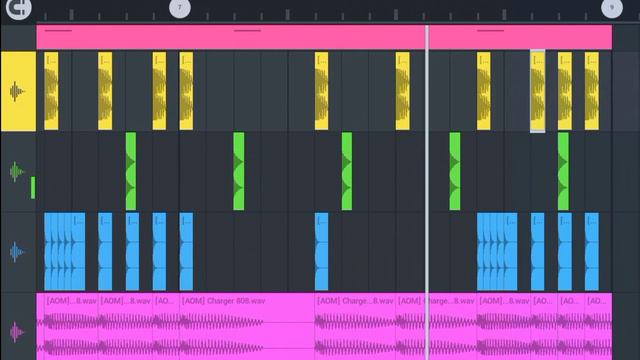Select the outlined, highlighted yellow clip
The image size is (640, 360).
coord(538,91)
